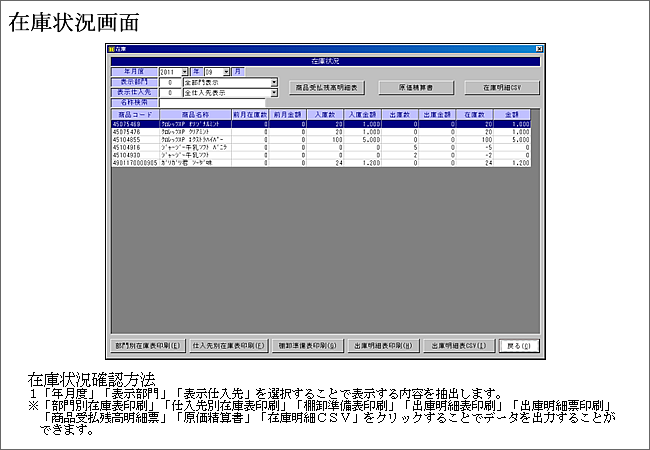Click the 戻る (back) button

pyautogui.click(x=519, y=346)
